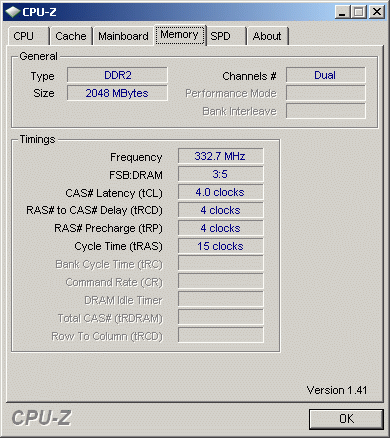This screenshot has width=390, height=438.
Task: Click the Version 1.41 text
Action: click(337, 390)
